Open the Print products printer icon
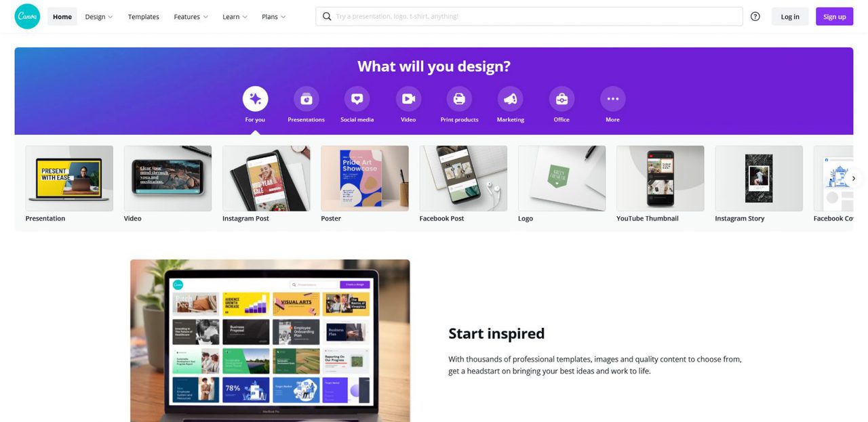868x422 pixels. tap(459, 99)
